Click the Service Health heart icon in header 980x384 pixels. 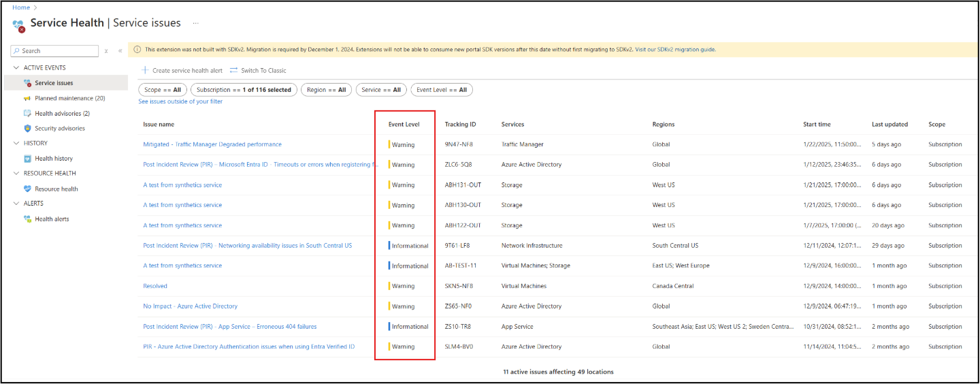(18, 25)
